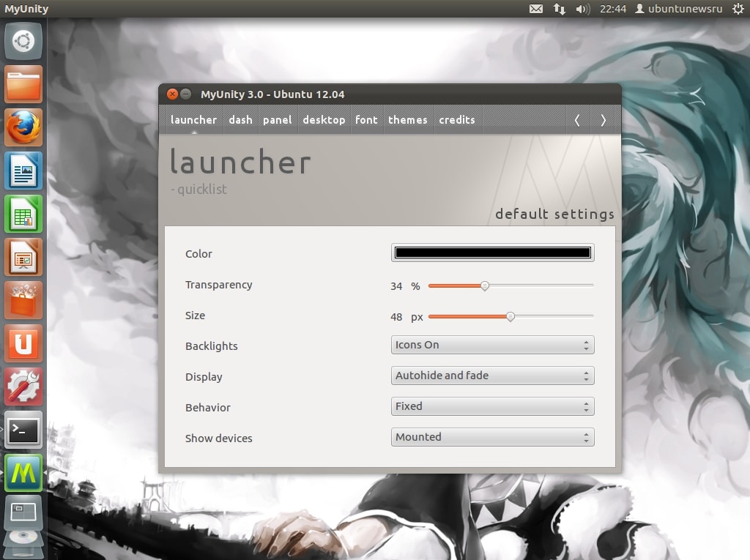Viewport: 750px width, 560px height.
Task: Click the Behavior label
Action: click(208, 408)
